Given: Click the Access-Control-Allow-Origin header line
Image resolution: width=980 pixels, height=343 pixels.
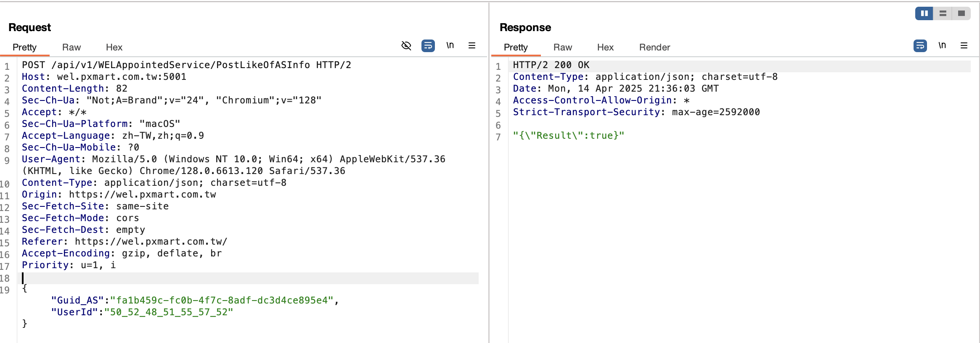Looking at the screenshot, I should coord(601,100).
